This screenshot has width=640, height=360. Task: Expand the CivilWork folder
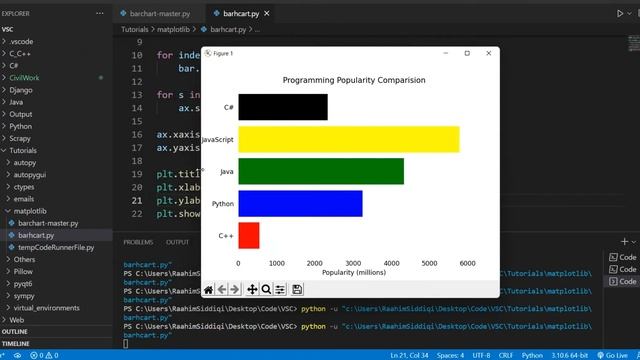(x=56, y=78)
